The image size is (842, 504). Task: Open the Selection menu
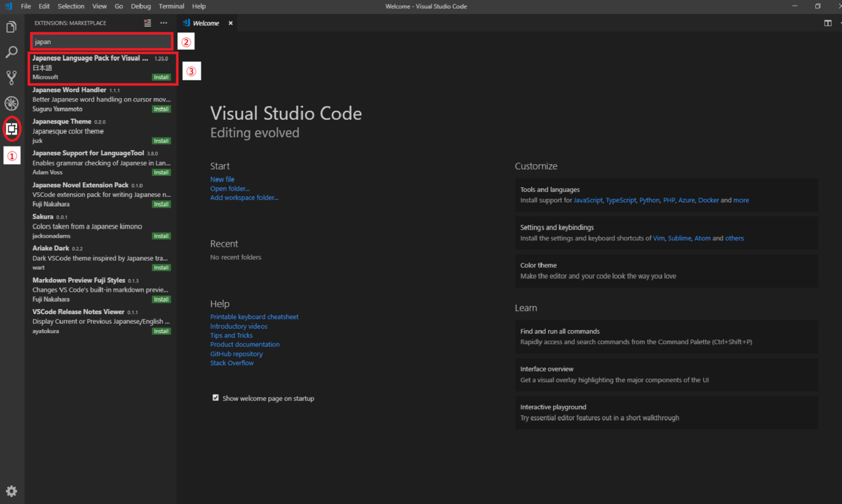pyautogui.click(x=71, y=6)
